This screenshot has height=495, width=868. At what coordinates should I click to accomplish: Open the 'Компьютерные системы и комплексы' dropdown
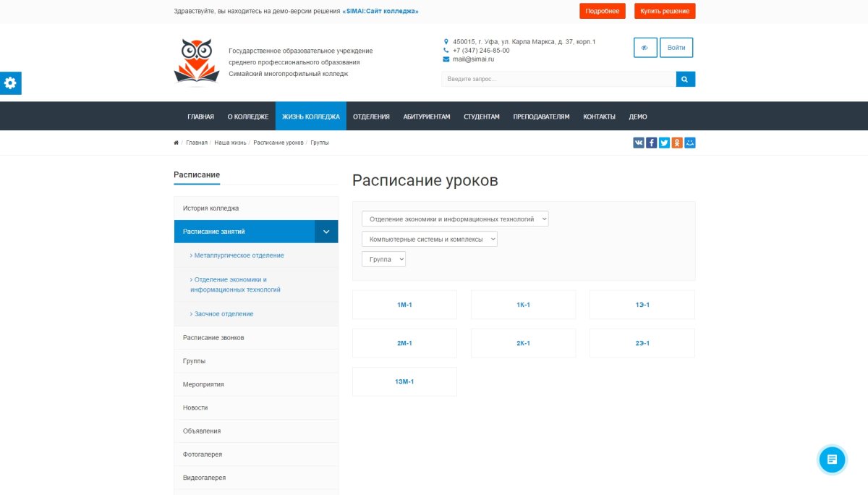[x=431, y=238]
